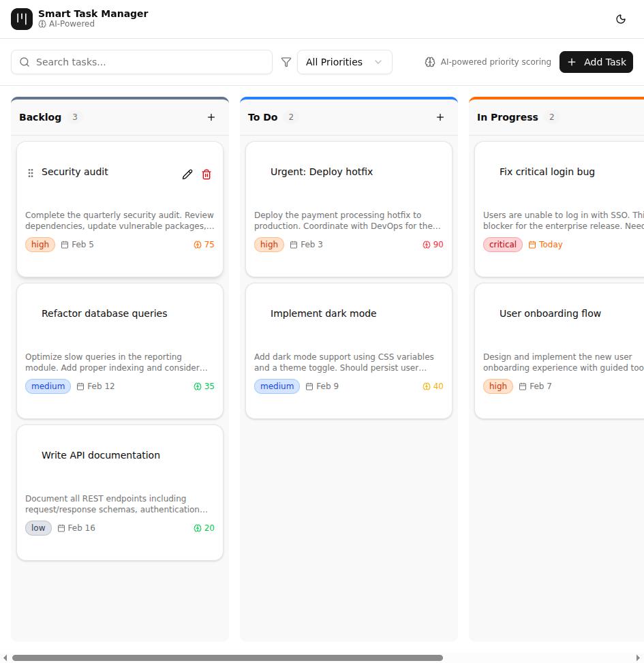The width and height of the screenshot is (644, 663).
Task: Click the right arrow of the horizontal scrollbar
Action: click(639, 656)
